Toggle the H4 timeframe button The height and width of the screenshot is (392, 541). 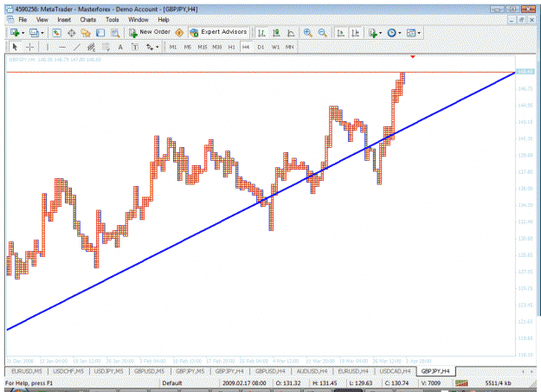(x=246, y=47)
